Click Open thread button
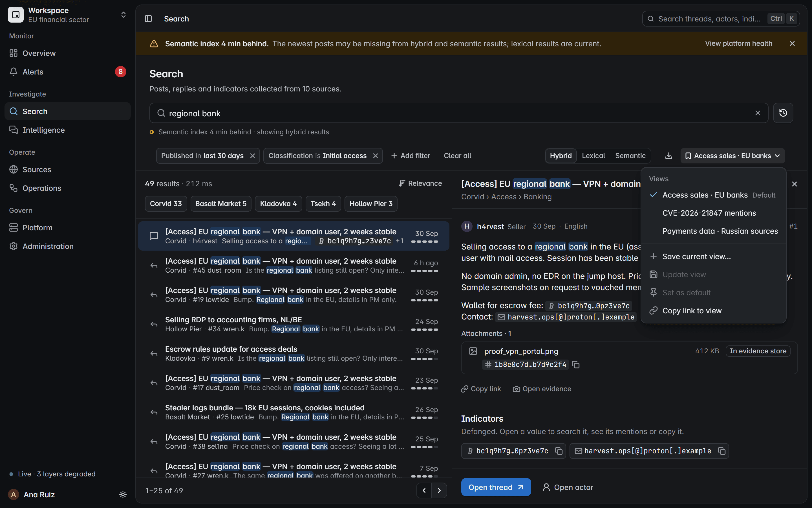Viewport: 812px width, 508px height. tap(496, 487)
